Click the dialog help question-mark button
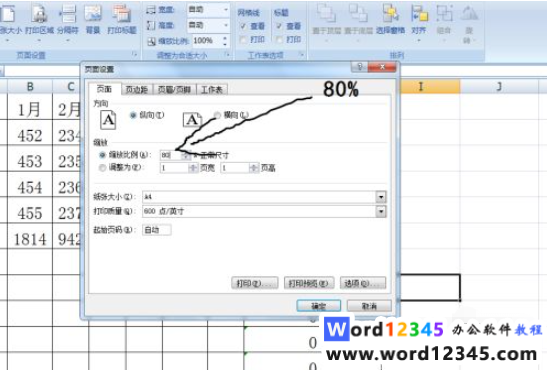The height and width of the screenshot is (370, 547). point(360,67)
